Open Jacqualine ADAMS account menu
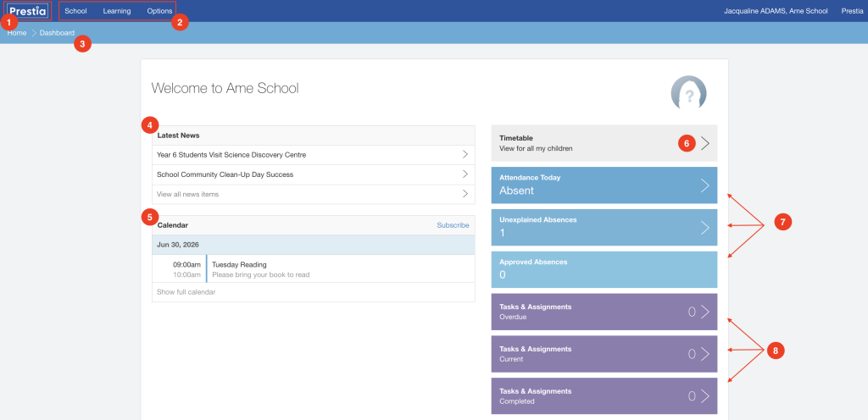The image size is (868, 420). [x=776, y=11]
